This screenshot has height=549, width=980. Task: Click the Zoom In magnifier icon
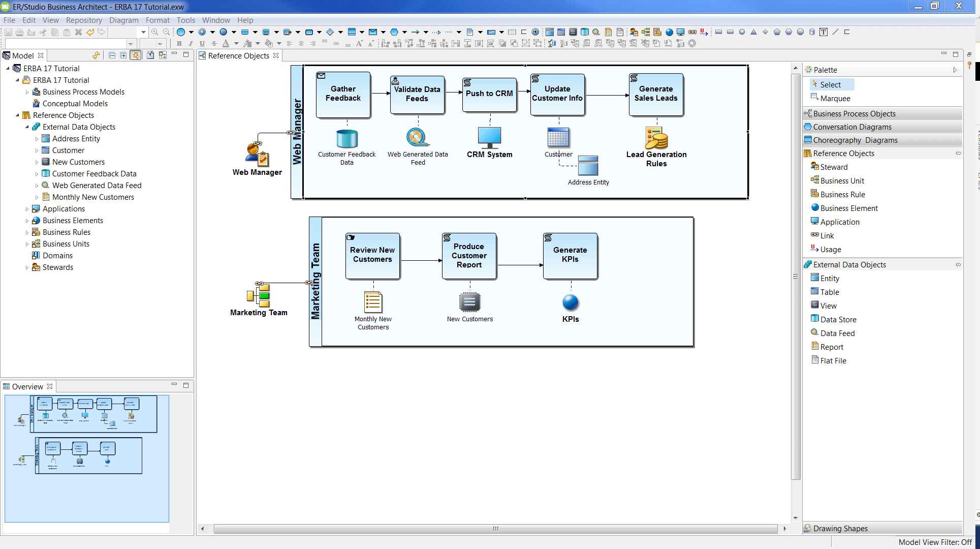[154, 32]
